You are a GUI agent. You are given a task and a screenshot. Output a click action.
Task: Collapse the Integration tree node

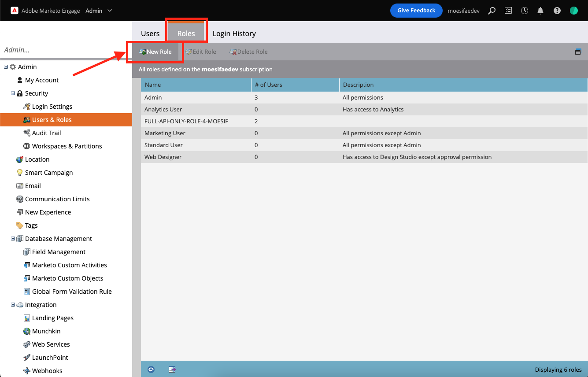pyautogui.click(x=13, y=305)
